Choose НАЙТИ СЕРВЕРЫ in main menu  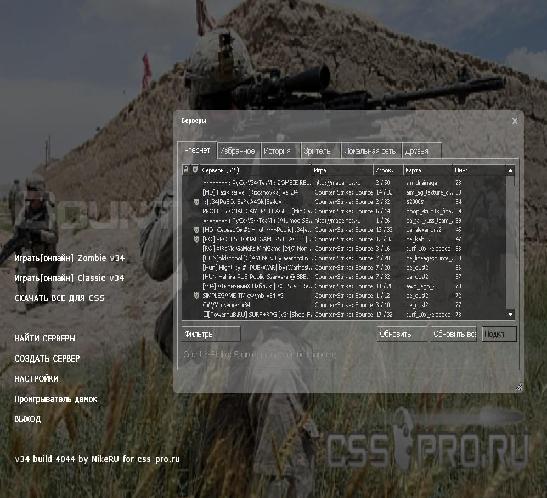click(x=45, y=338)
